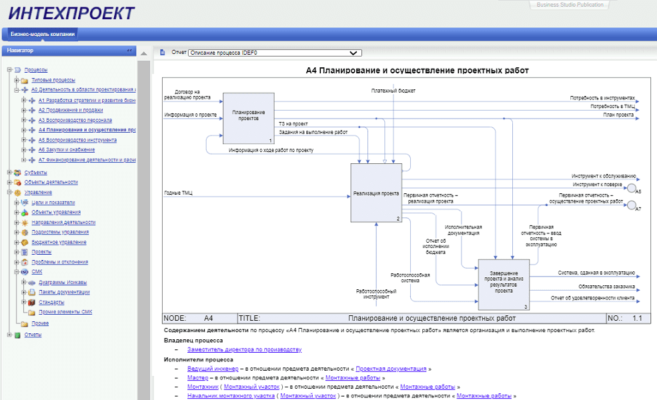
Task: Click the Процессы root node icon
Action: point(18,70)
